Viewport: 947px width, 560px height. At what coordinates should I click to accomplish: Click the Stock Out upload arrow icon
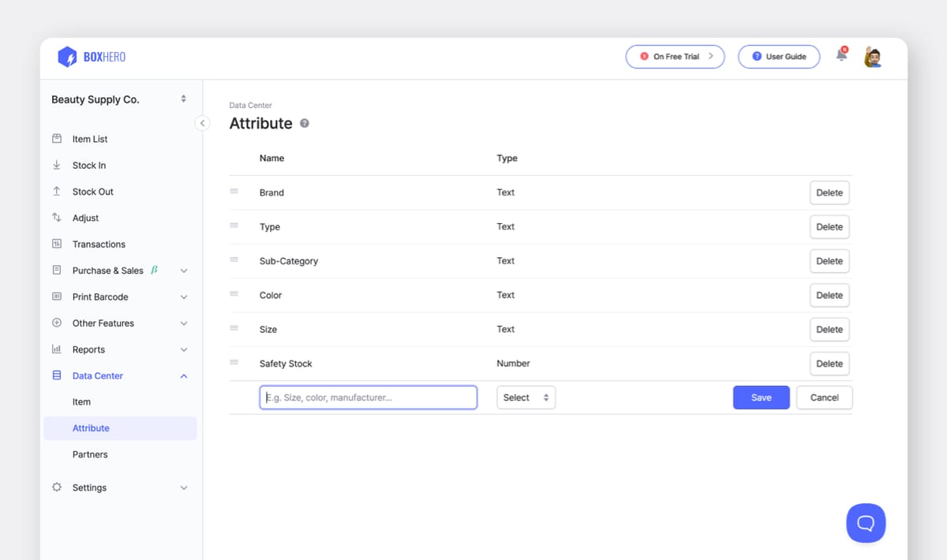pos(56,191)
